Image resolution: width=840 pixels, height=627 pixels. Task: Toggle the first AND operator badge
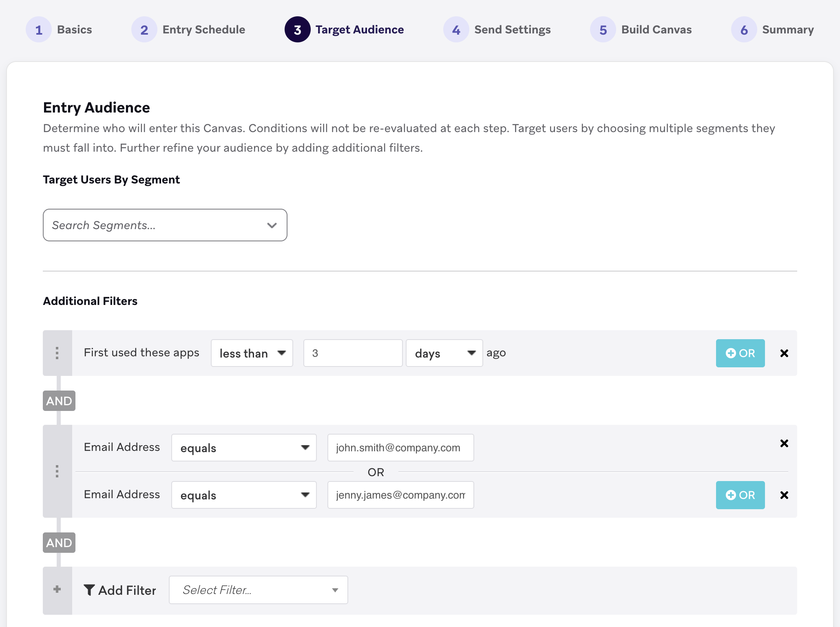pos(59,401)
